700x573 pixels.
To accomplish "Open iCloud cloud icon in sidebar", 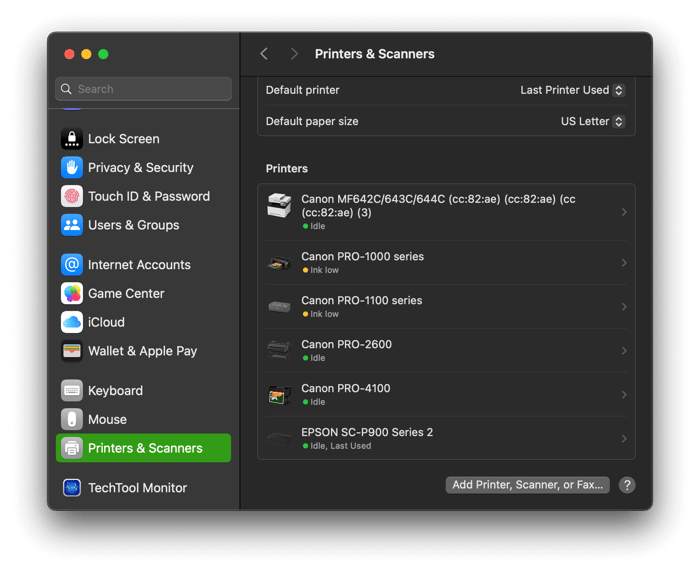I will (72, 322).
